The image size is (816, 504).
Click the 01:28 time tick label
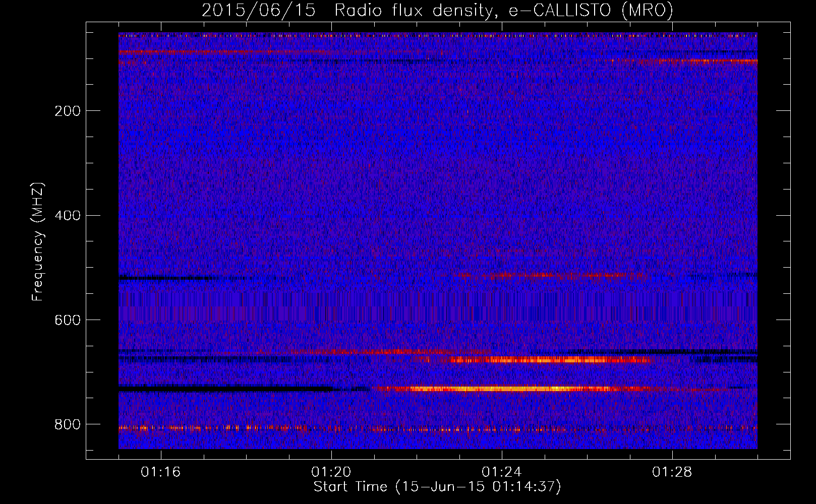coord(672,472)
